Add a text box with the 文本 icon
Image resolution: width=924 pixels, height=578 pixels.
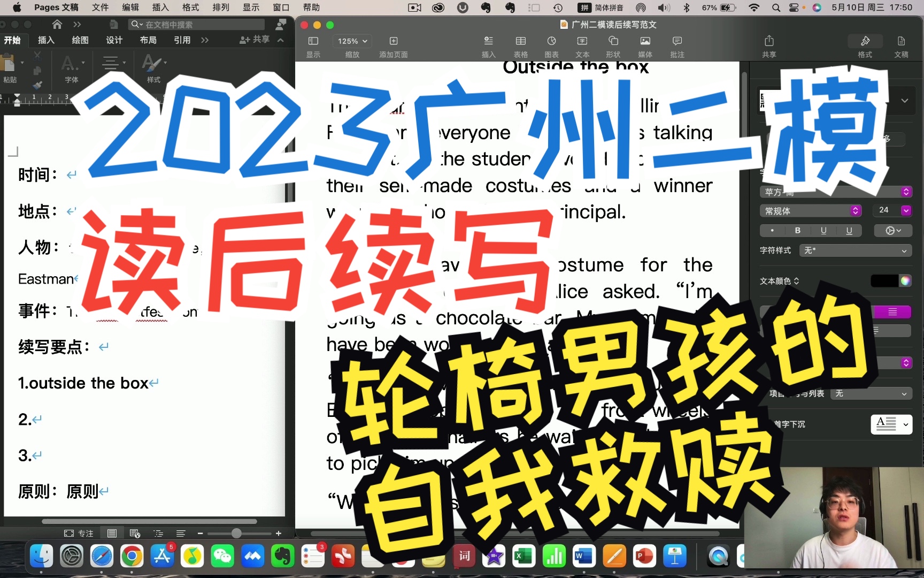pyautogui.click(x=582, y=41)
